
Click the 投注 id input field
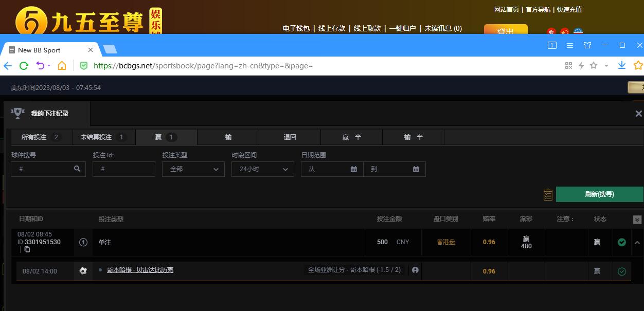[x=124, y=169]
